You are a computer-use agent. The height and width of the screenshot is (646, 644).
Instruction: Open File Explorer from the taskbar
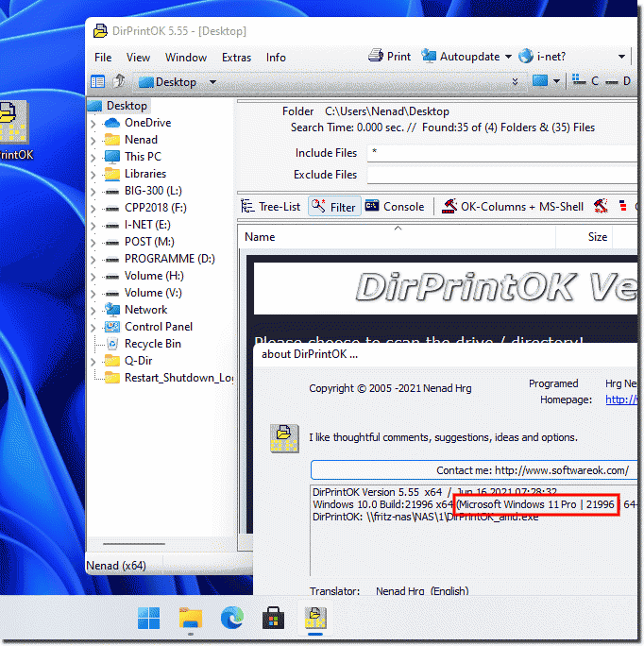[191, 618]
